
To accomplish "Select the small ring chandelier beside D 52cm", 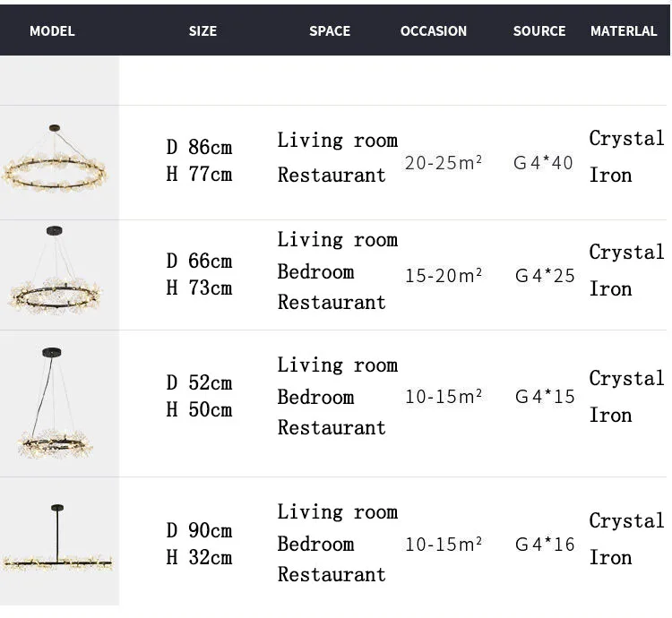I will pos(57,403).
